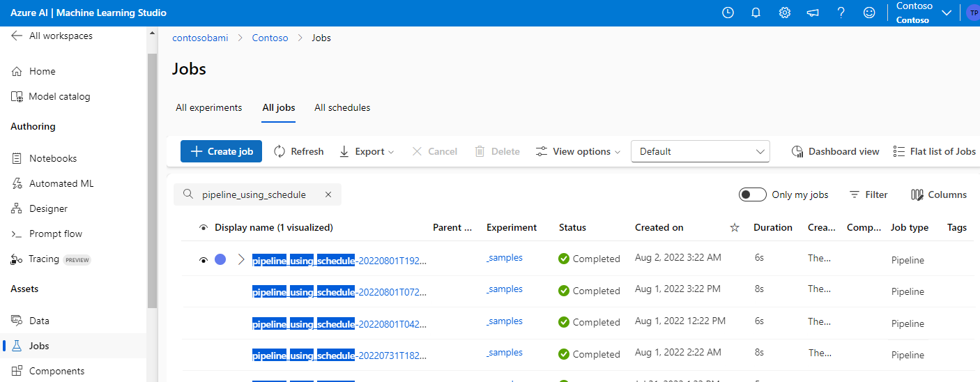Toggle header visualization eye icon
This screenshot has width=980, height=382.
click(x=204, y=227)
